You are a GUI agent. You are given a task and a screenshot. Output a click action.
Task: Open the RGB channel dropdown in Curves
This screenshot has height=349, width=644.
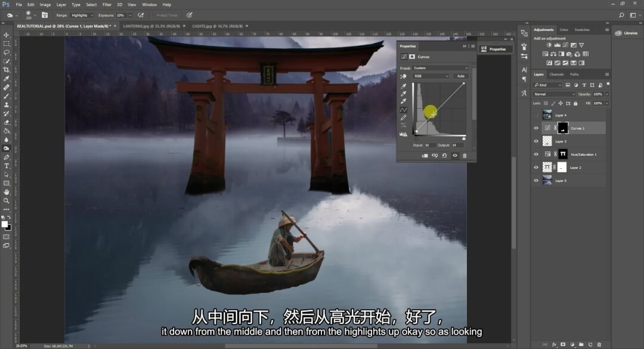[x=431, y=76]
